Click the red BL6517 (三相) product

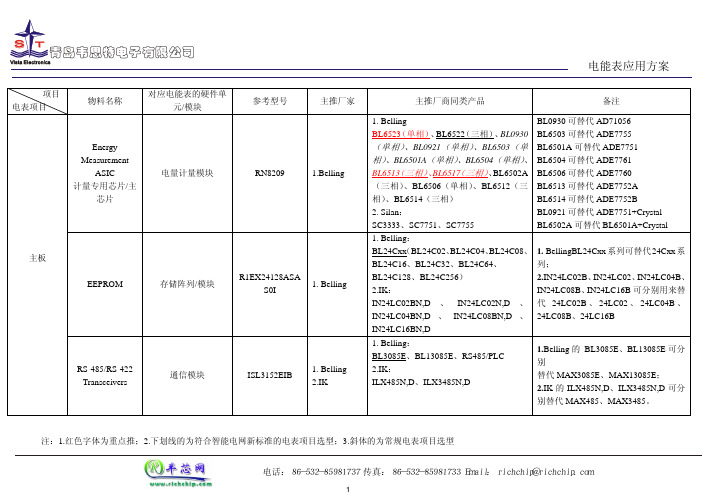pos(460,173)
